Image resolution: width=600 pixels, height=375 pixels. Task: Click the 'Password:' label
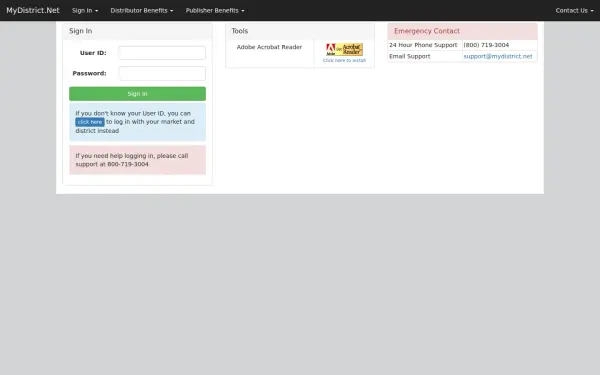(90, 73)
